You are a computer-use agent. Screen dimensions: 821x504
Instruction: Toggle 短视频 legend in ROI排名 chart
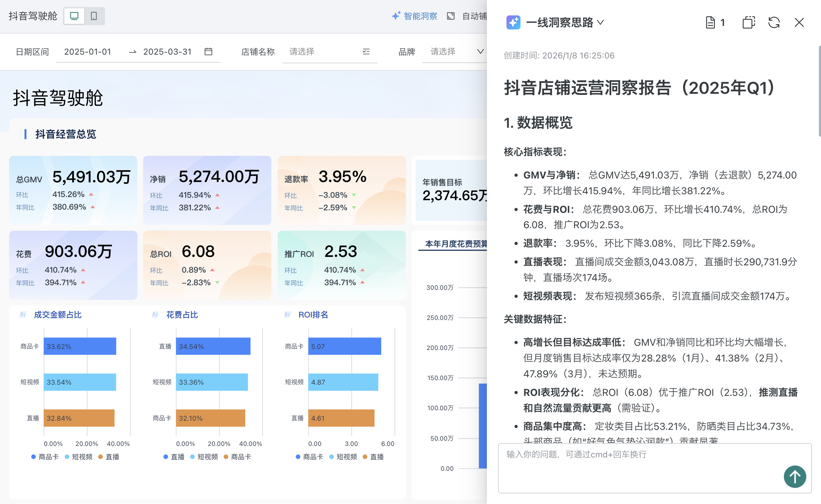[343, 457]
